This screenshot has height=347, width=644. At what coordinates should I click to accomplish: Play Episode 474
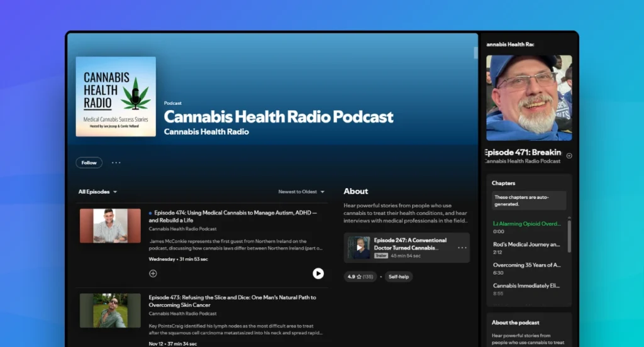click(x=318, y=273)
